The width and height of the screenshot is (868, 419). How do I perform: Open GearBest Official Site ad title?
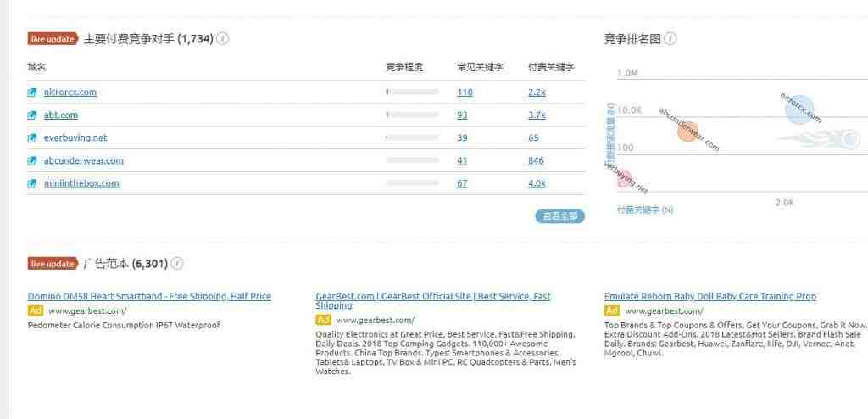[433, 301]
